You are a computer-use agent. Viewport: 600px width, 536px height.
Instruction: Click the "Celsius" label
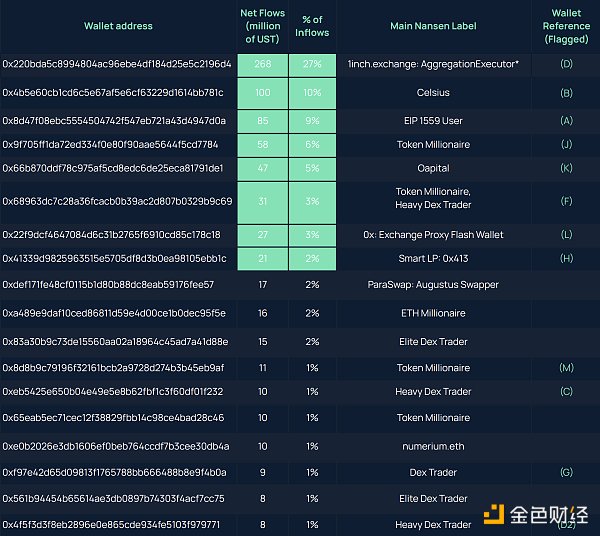(x=433, y=93)
